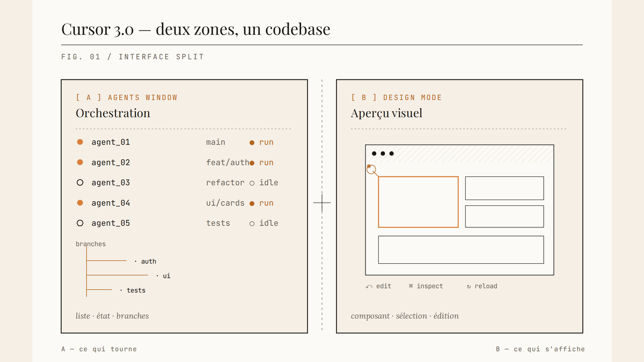Image resolution: width=644 pixels, height=362 pixels.
Task: Select agent_05 in the agents list
Action: (111, 223)
